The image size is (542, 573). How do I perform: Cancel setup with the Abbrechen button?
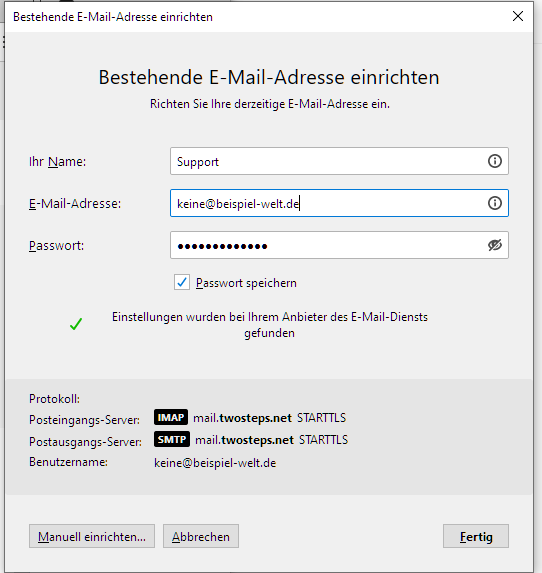pos(201,536)
